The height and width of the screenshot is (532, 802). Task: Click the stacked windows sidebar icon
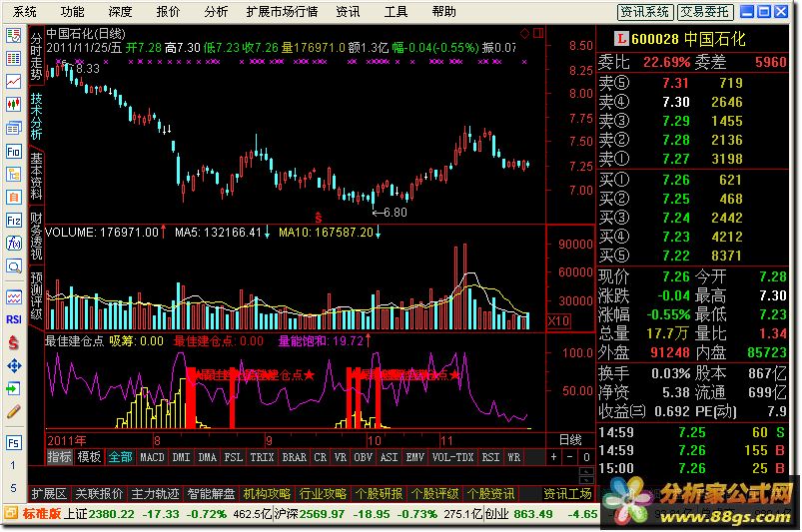click(x=13, y=128)
